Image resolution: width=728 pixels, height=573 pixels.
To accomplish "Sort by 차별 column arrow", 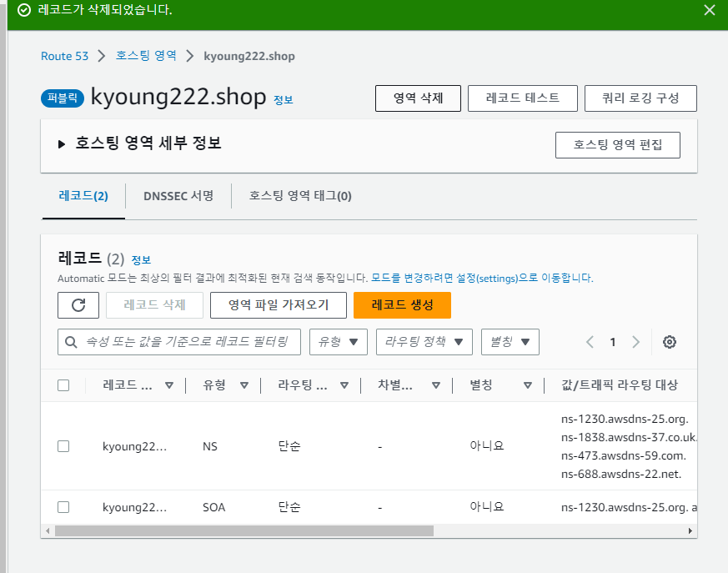I will [436, 385].
